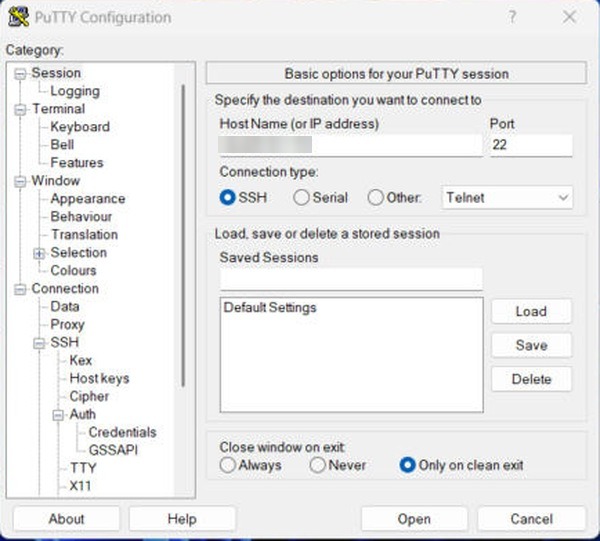
Task: Click the category tree vertical scrollbar
Action: tap(183, 235)
